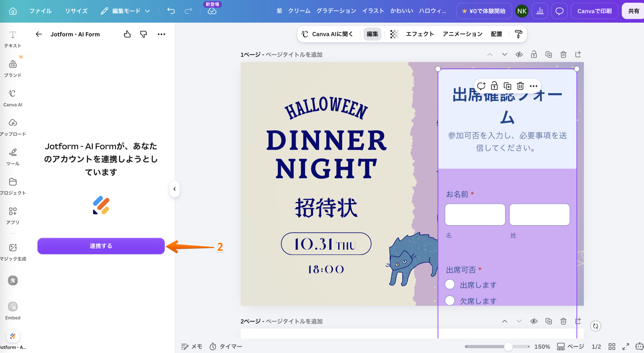Screen dimensions: 644x353
Task: Duplicate the selected form element
Action: click(x=507, y=86)
